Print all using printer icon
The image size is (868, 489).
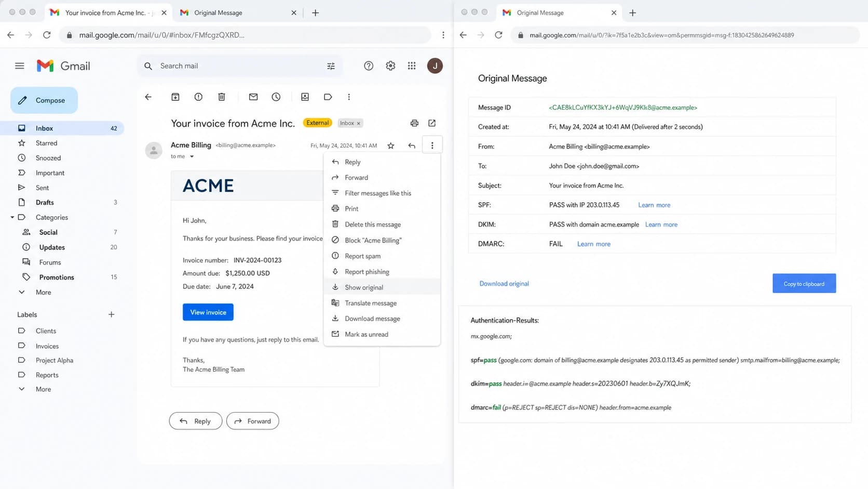pos(414,123)
